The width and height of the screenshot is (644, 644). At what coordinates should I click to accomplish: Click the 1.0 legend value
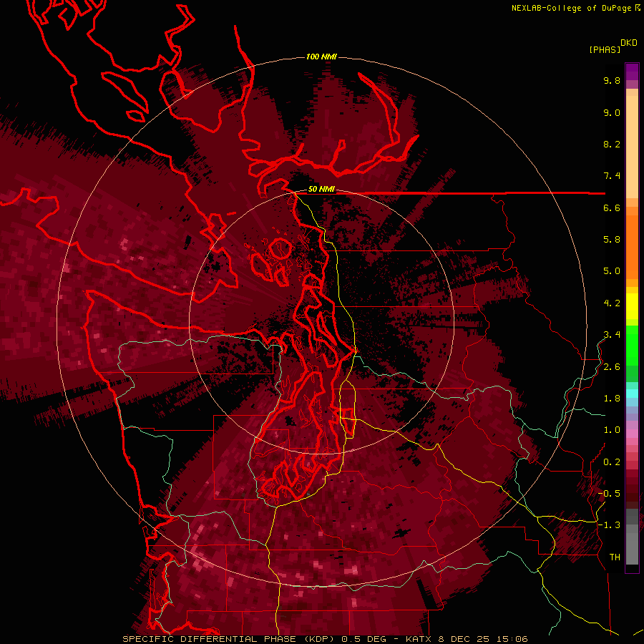click(x=612, y=430)
